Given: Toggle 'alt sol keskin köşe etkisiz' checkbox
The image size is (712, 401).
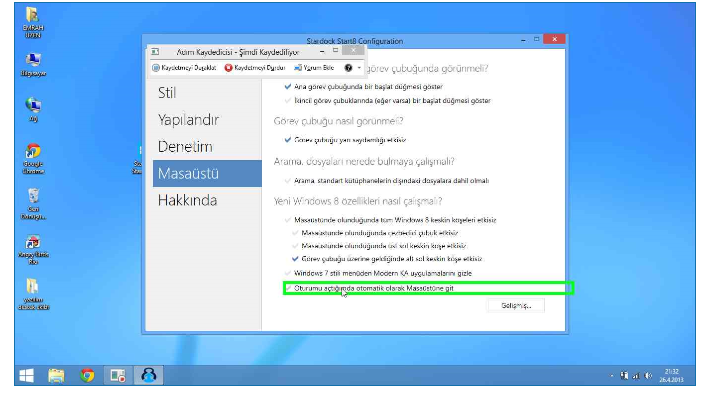Looking at the screenshot, I should click(295, 259).
